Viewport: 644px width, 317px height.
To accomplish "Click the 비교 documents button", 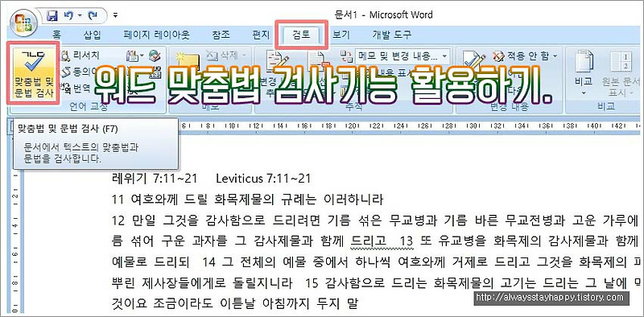I will tap(583, 74).
